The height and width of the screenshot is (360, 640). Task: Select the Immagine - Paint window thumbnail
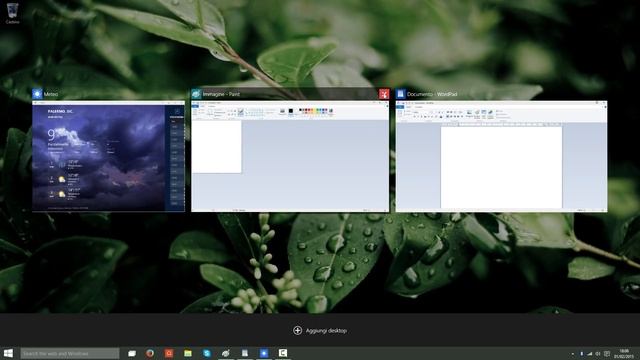(290, 156)
